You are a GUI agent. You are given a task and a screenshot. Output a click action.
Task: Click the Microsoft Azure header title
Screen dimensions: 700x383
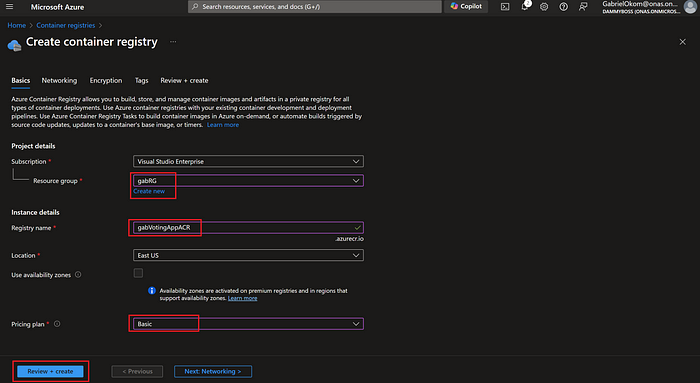pos(57,7)
